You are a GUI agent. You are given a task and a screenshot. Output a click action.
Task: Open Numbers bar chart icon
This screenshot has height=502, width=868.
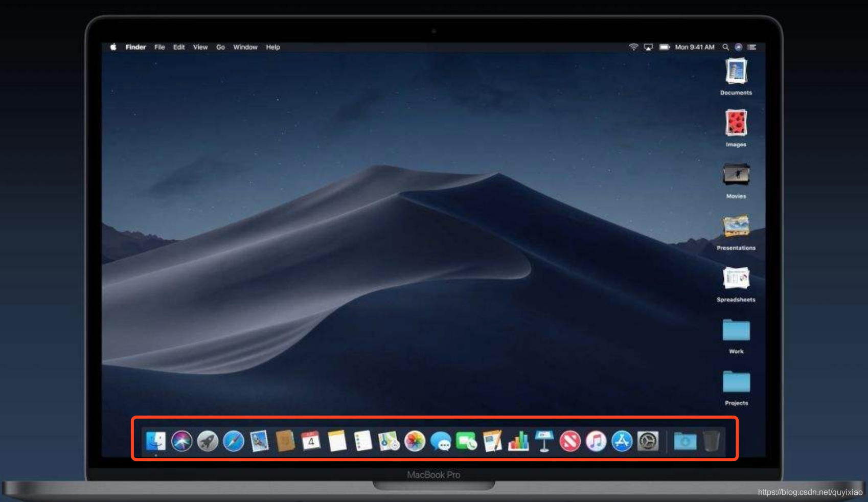518,441
